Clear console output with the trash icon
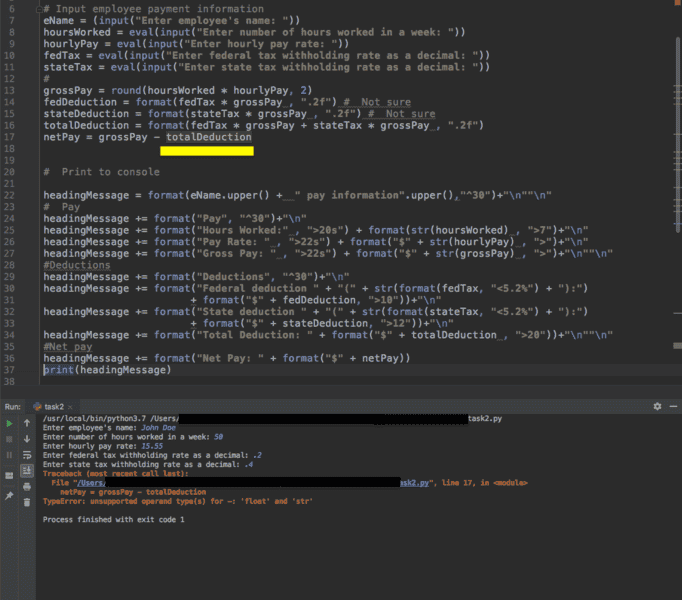 [27, 501]
